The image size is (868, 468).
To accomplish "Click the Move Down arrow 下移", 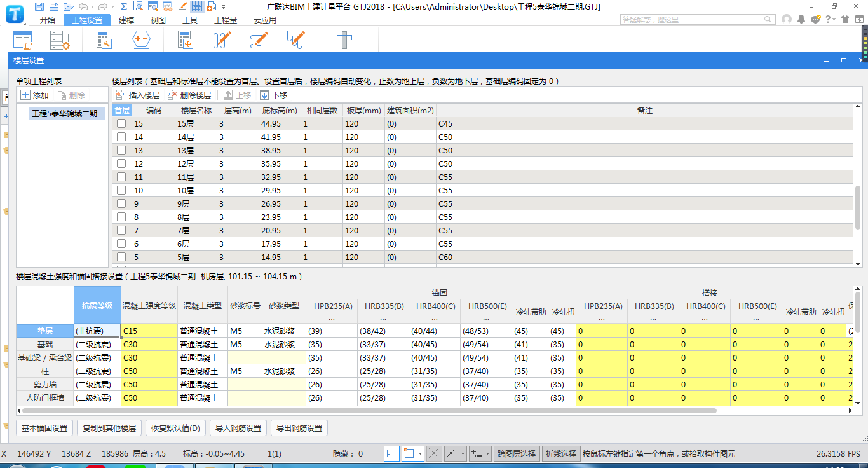I will click(273, 95).
